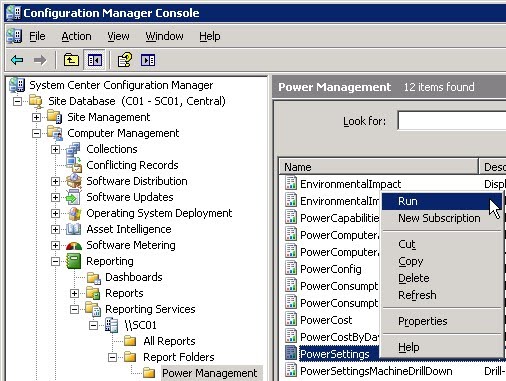Expand the Software Distribution node
506x381 pixels.
pos(55,181)
